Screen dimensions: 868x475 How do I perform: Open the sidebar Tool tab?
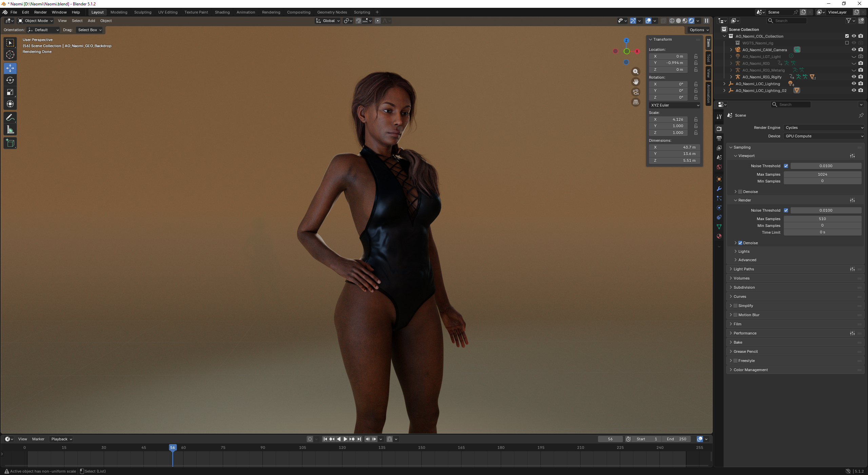tap(708, 58)
